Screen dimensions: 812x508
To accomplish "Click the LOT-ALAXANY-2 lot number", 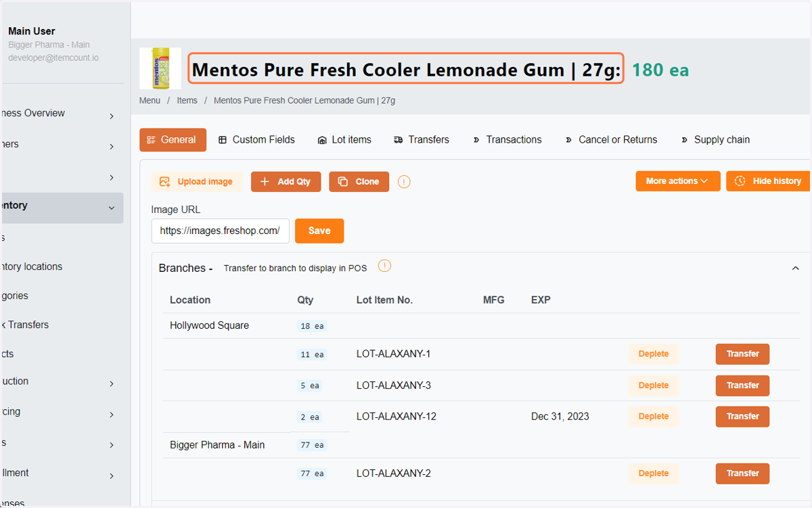I will click(x=394, y=474).
